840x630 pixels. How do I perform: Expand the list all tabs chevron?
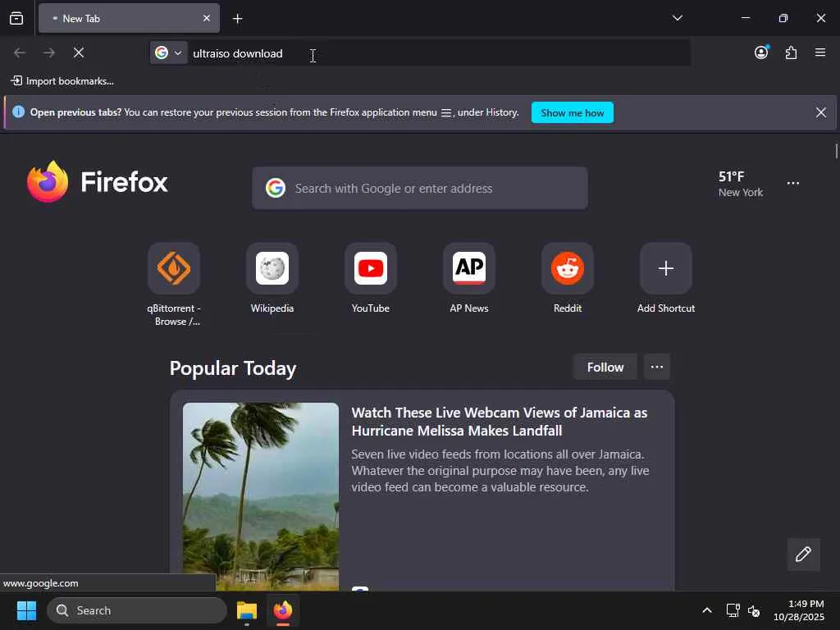click(x=677, y=18)
